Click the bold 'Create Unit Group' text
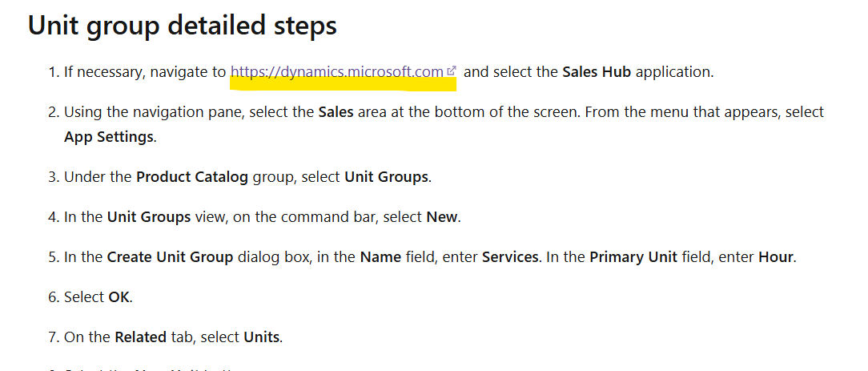The height and width of the screenshot is (371, 868). click(x=170, y=257)
